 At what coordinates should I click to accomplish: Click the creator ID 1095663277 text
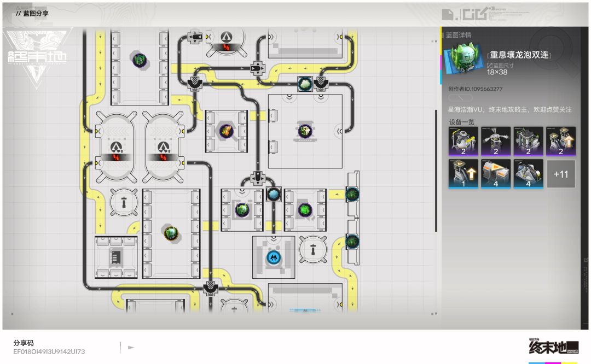click(x=476, y=89)
